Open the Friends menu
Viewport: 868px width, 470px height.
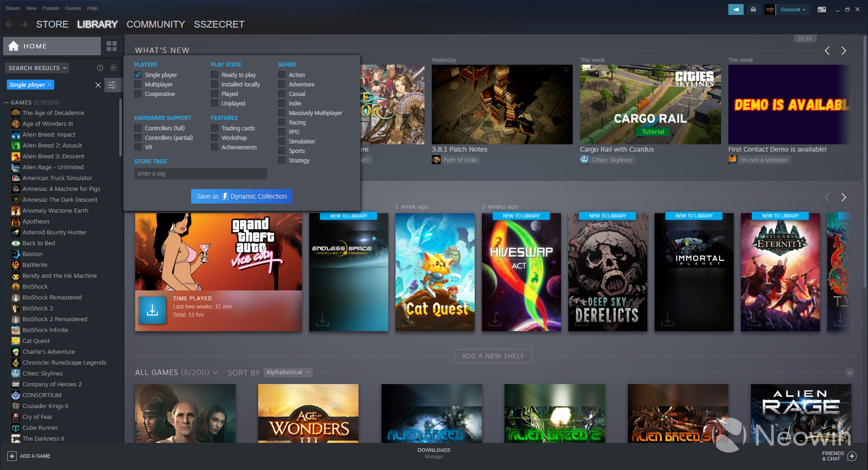pyautogui.click(x=51, y=8)
